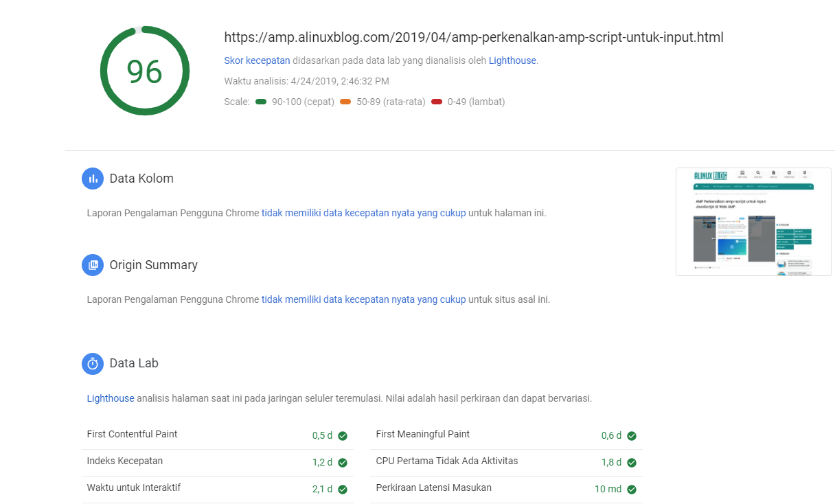Screen dimensions: 835x504
Task: Click the Perkiraan Latensi Masukan label
Action: pos(434,488)
